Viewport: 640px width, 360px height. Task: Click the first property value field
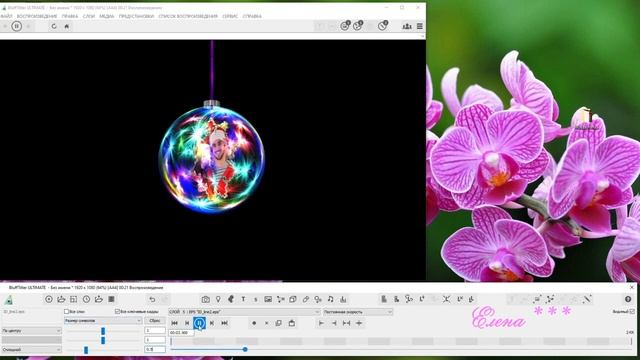point(155,330)
